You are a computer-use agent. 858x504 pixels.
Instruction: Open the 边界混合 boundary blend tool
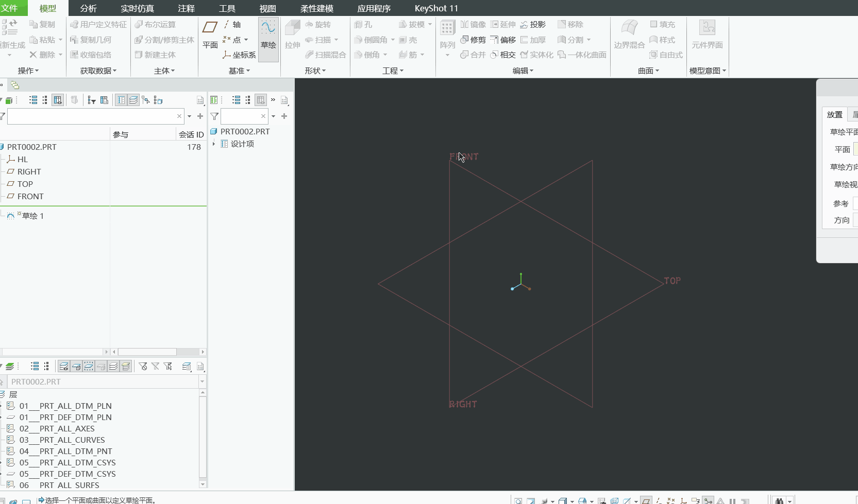(x=629, y=34)
